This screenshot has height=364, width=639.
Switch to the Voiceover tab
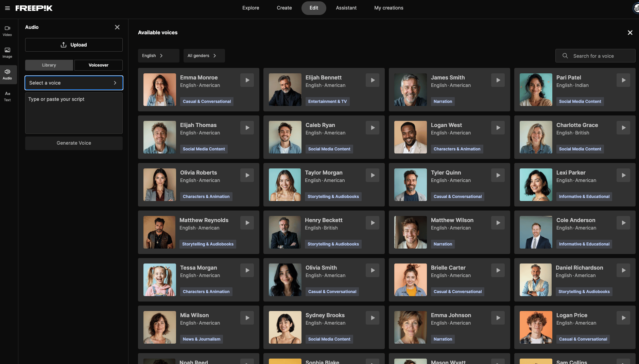tap(99, 65)
